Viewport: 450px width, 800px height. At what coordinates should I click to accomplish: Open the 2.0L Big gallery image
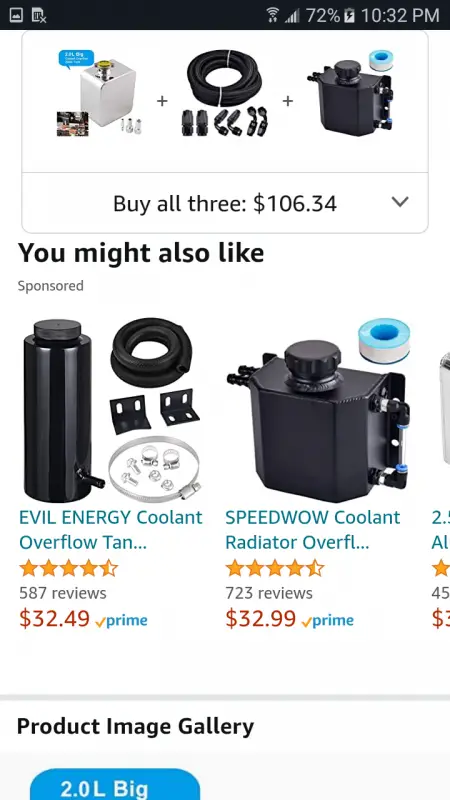(115, 785)
